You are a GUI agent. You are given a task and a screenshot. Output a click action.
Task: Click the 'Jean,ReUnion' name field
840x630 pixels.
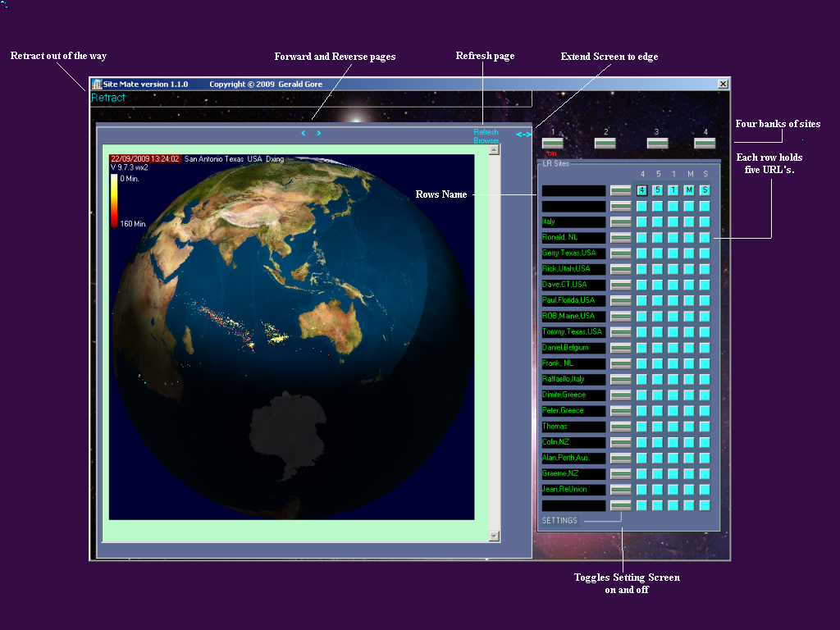tap(573, 490)
